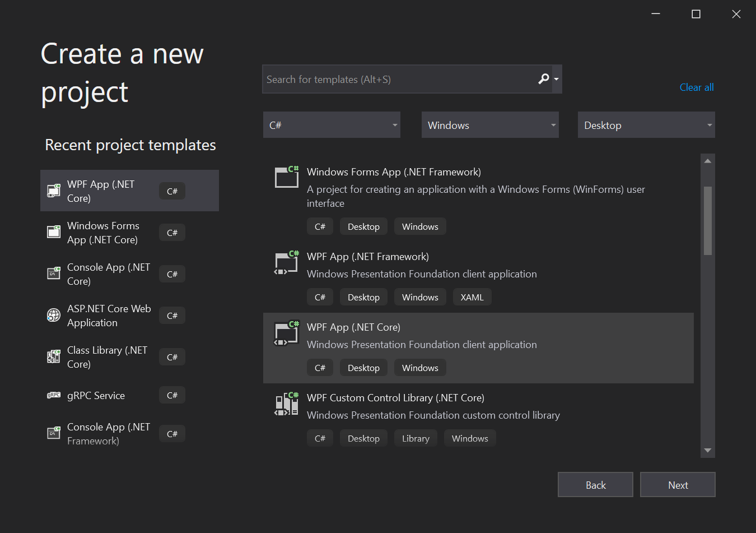Click the Console App (.NET Core) recent icon
The width and height of the screenshot is (756, 533).
[54, 274]
